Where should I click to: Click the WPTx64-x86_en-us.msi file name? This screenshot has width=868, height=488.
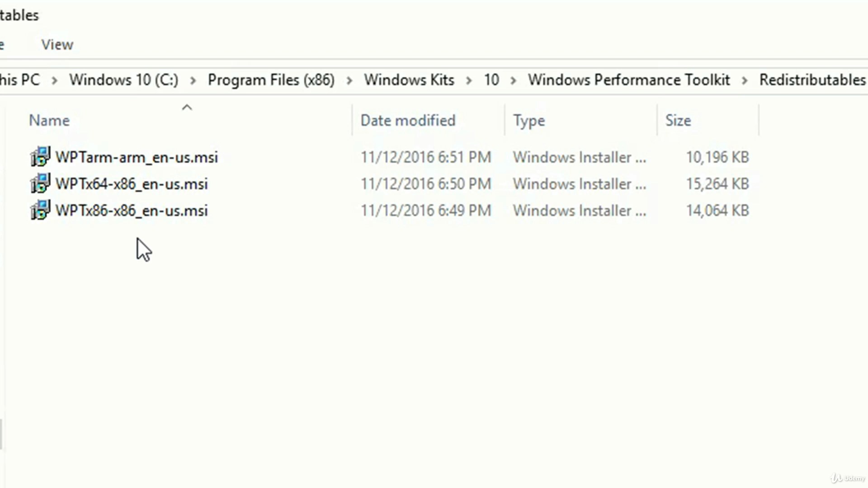[132, 184]
